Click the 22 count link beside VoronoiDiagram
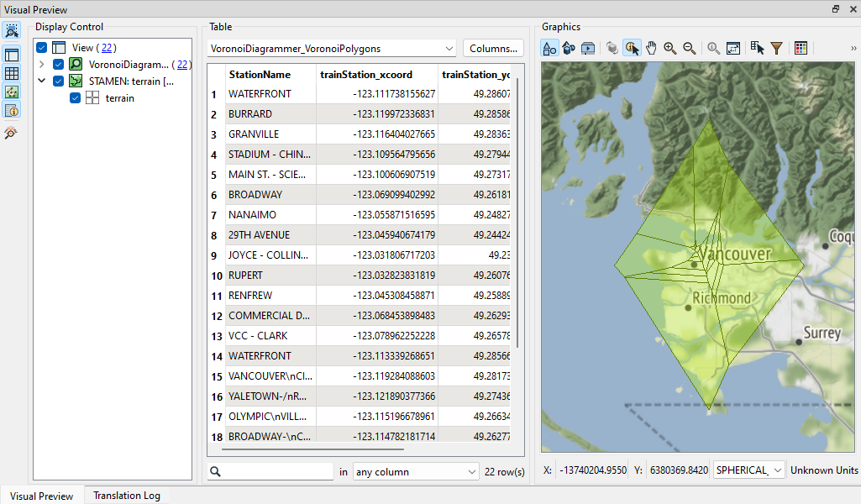Screen dimensions: 861x504 [182, 64]
